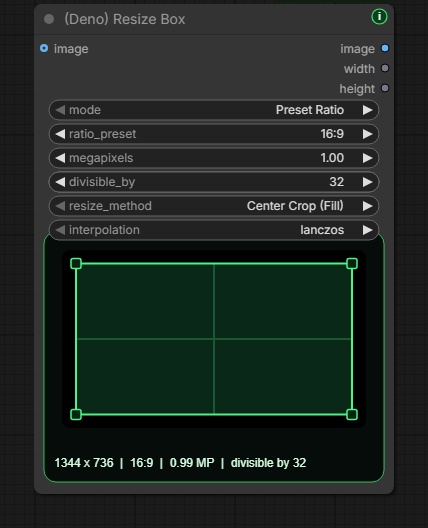This screenshot has height=528, width=428.
Task: Decrease megapixels with the left arrow
Action: [x=60, y=158]
